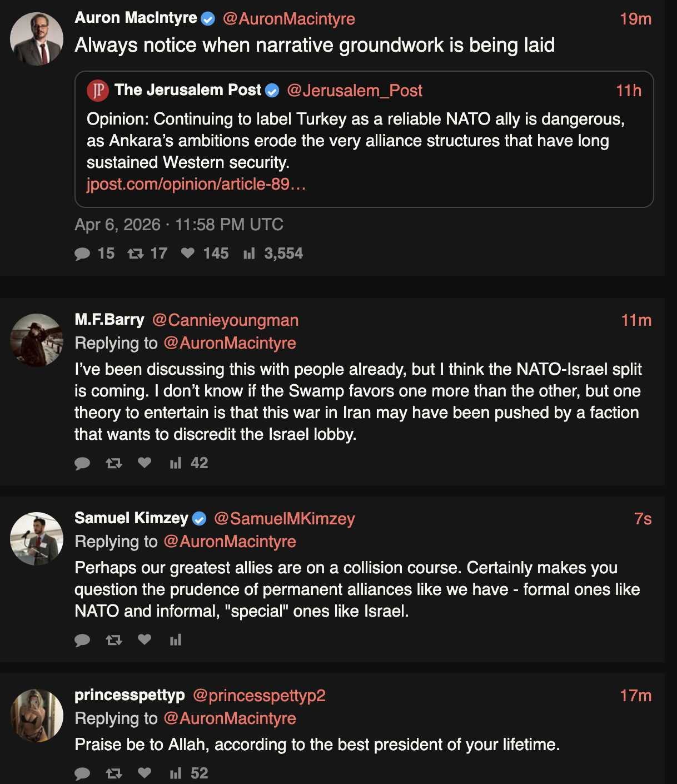
Task: Reply to Samuel Kimzey's comment
Action: point(82,641)
